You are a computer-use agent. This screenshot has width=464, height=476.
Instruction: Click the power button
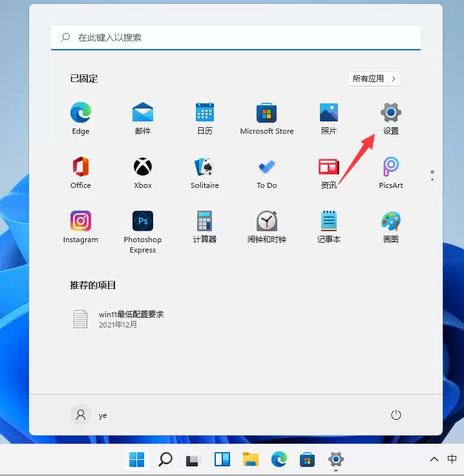point(396,415)
